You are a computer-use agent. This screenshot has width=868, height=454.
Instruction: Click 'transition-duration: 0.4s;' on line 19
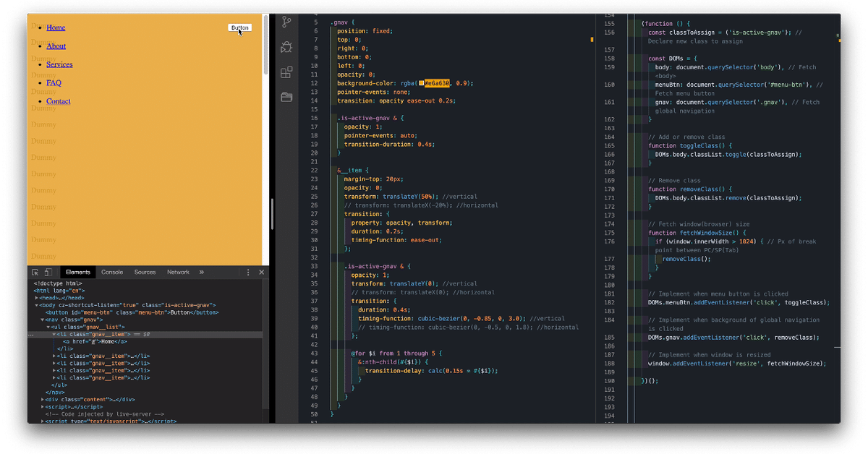(x=389, y=144)
